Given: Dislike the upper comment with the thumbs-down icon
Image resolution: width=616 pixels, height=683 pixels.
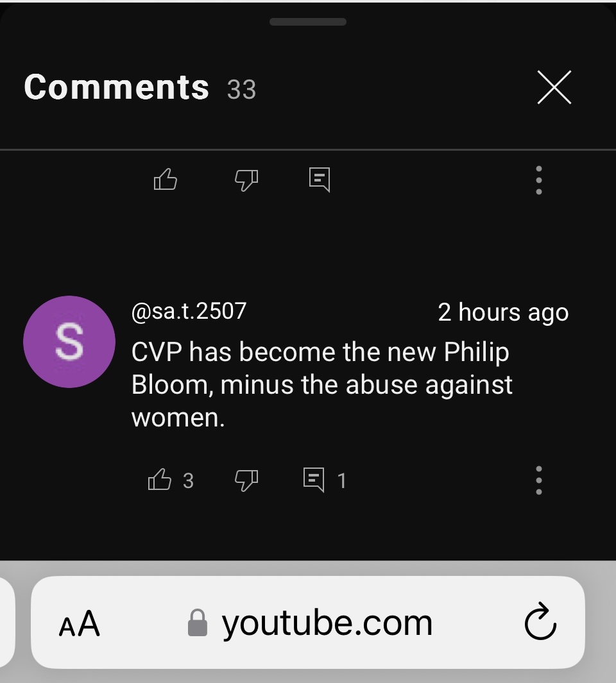Looking at the screenshot, I should pos(246,180).
